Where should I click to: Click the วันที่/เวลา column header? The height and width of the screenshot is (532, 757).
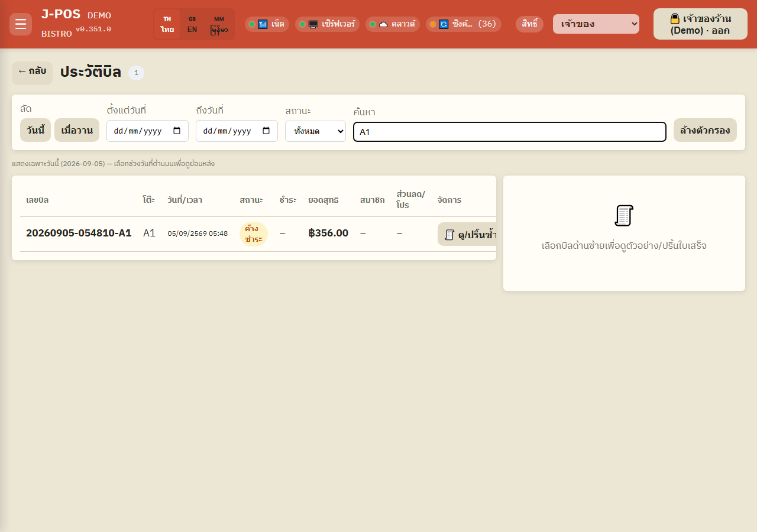185,200
